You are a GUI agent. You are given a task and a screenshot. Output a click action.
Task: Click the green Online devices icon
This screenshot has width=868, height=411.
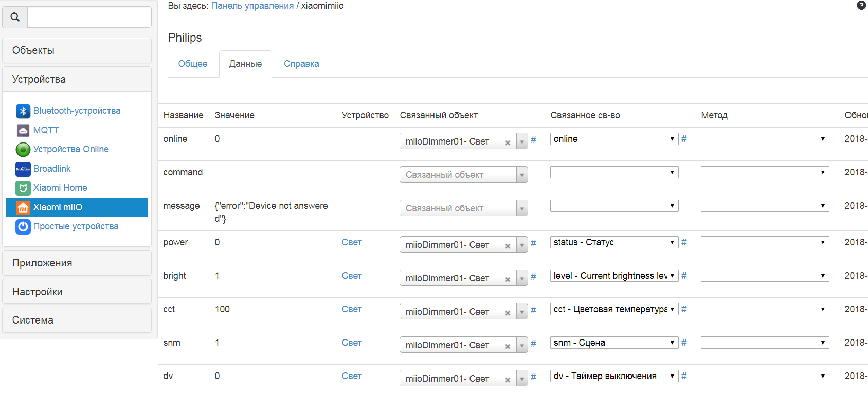[x=23, y=150]
